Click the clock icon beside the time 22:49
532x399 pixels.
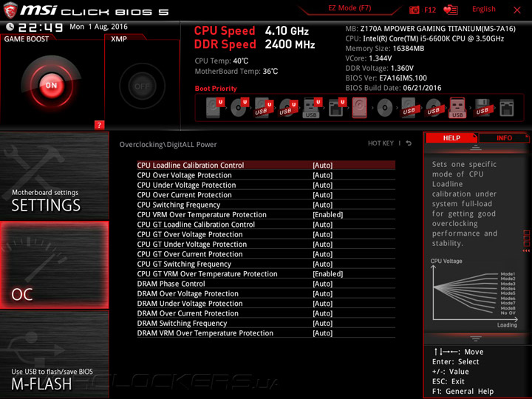click(10, 27)
